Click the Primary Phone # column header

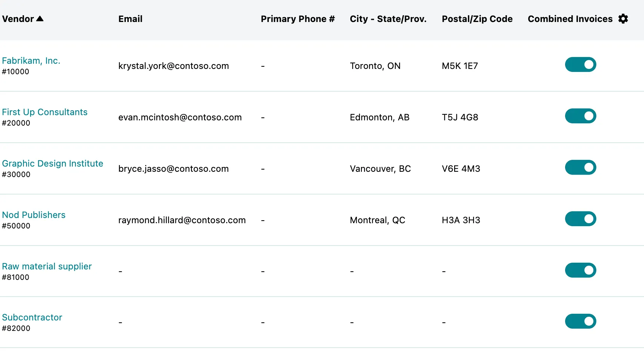tap(298, 19)
